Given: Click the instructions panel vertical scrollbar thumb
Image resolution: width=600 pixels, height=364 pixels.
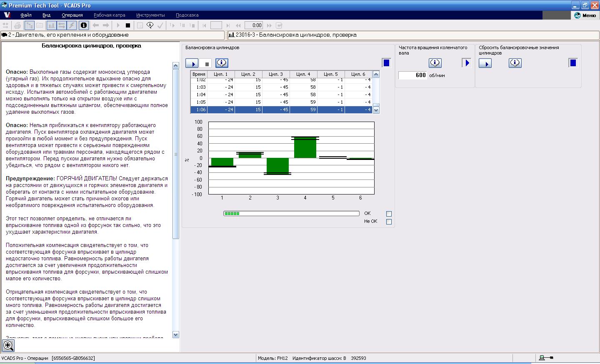Looking at the screenshot, I should point(175,154).
